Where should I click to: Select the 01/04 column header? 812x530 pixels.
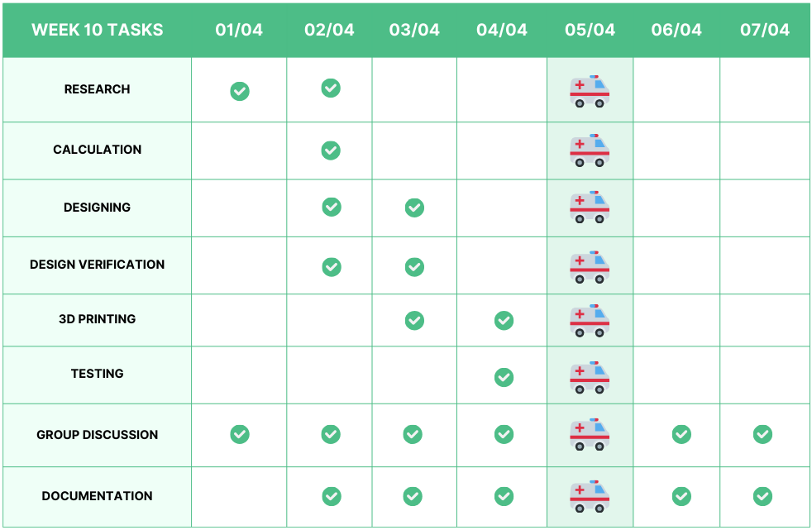point(239,30)
